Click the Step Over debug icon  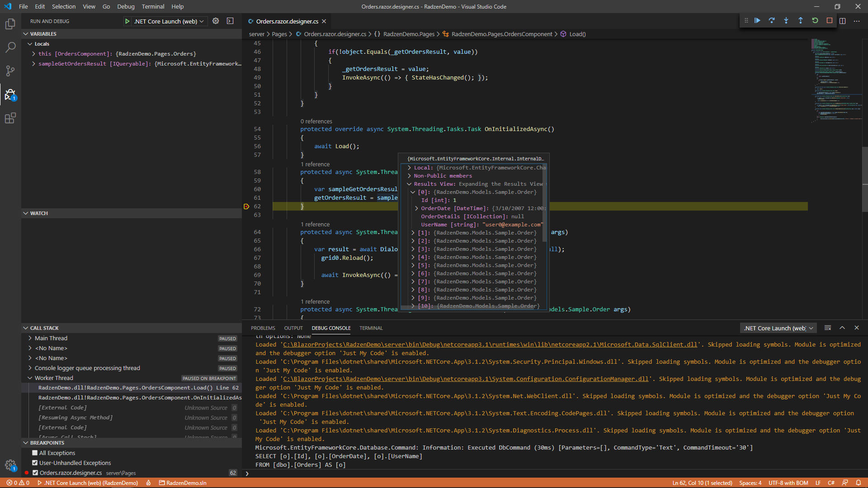click(x=772, y=21)
